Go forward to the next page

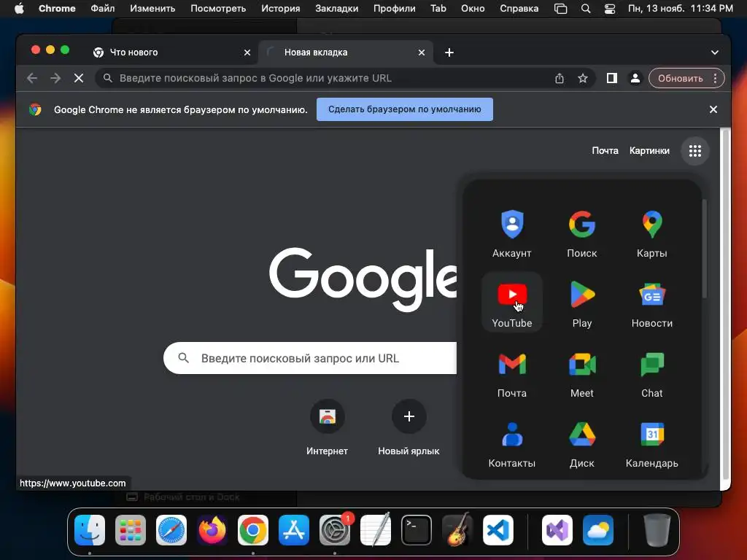(x=55, y=78)
